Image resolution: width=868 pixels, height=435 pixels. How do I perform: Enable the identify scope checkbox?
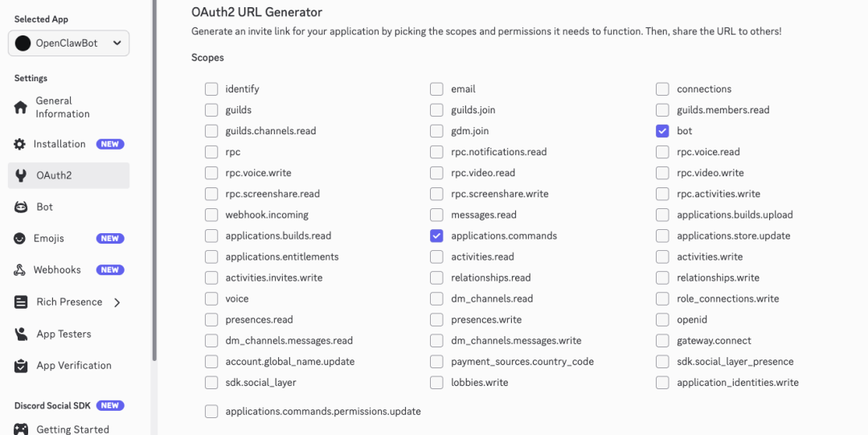coord(211,89)
